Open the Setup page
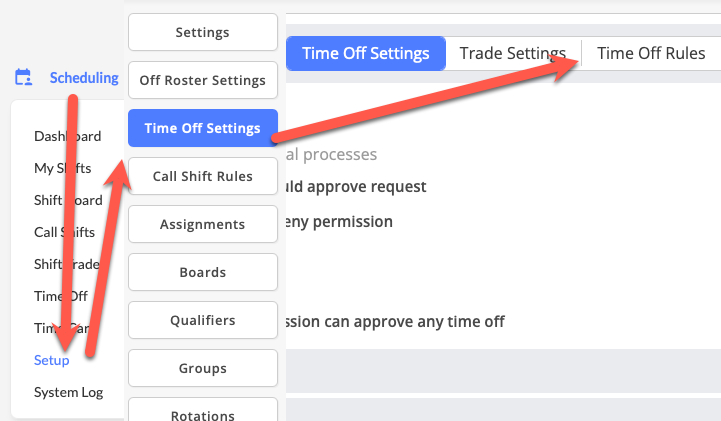Viewport: 721px width, 421px height. (x=51, y=360)
